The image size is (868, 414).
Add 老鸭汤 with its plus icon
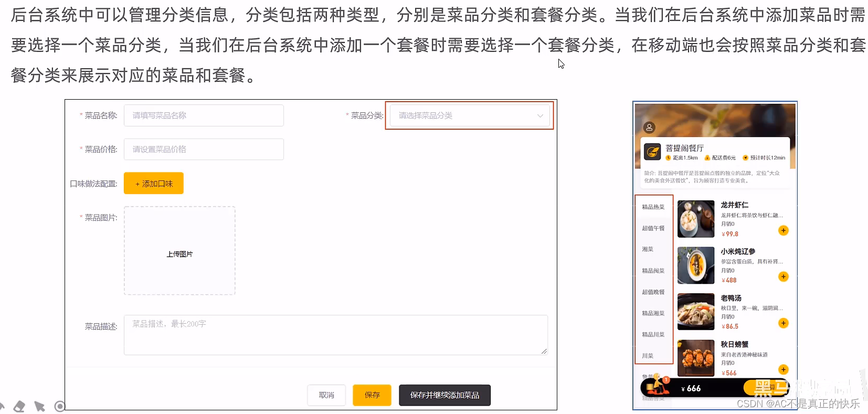pyautogui.click(x=783, y=323)
